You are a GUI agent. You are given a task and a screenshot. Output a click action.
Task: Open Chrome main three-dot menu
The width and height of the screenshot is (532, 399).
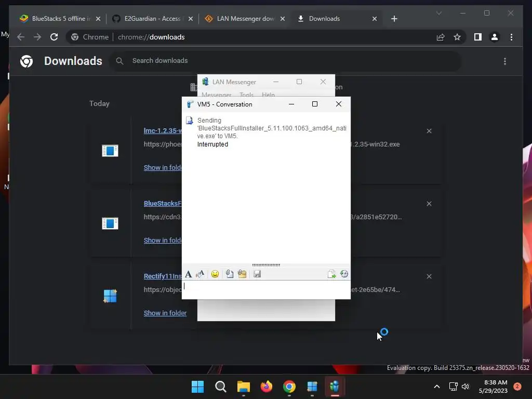(511, 37)
